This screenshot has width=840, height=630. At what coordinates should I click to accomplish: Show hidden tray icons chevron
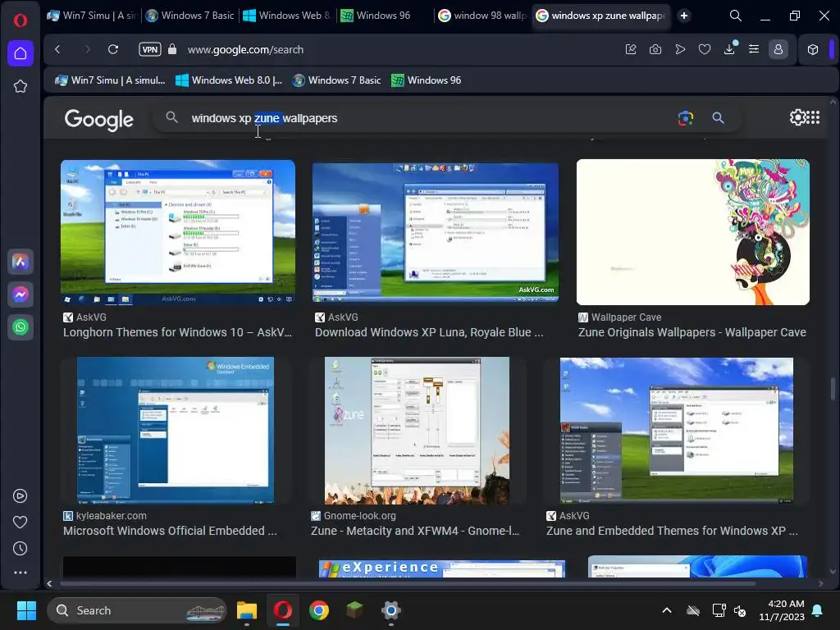tap(667, 610)
